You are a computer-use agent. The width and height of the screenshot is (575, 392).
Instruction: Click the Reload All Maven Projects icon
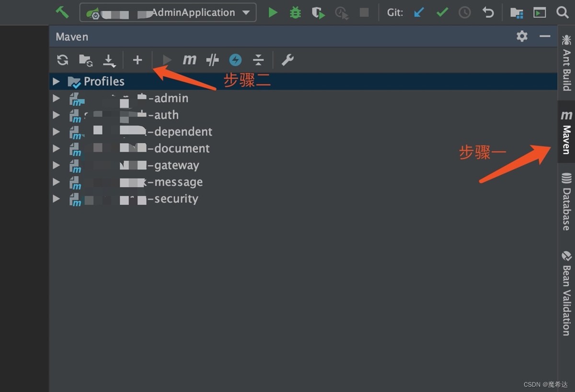[x=62, y=60]
